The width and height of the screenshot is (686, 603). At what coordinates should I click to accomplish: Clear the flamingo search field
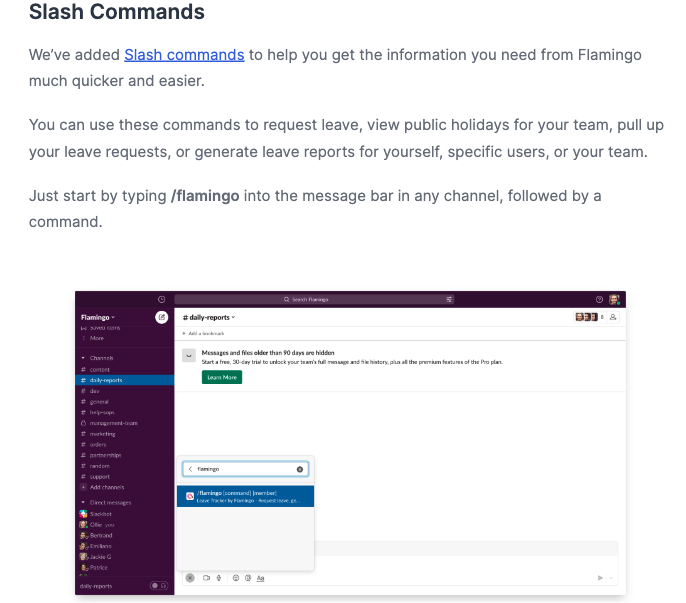point(300,468)
